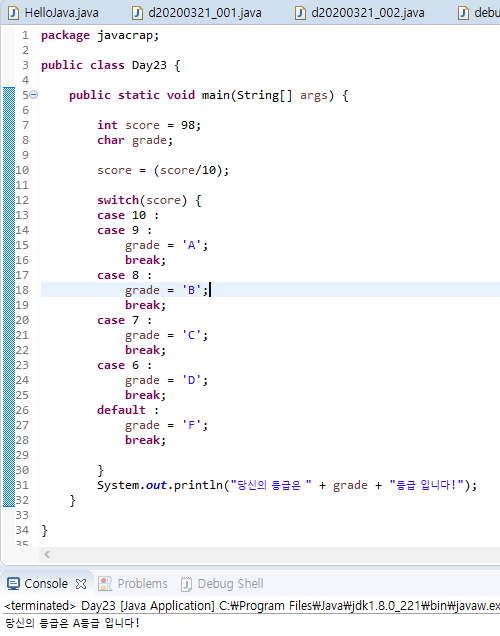Open the d20200321_002.java tab
This screenshot has height=636, width=500.
click(360, 13)
